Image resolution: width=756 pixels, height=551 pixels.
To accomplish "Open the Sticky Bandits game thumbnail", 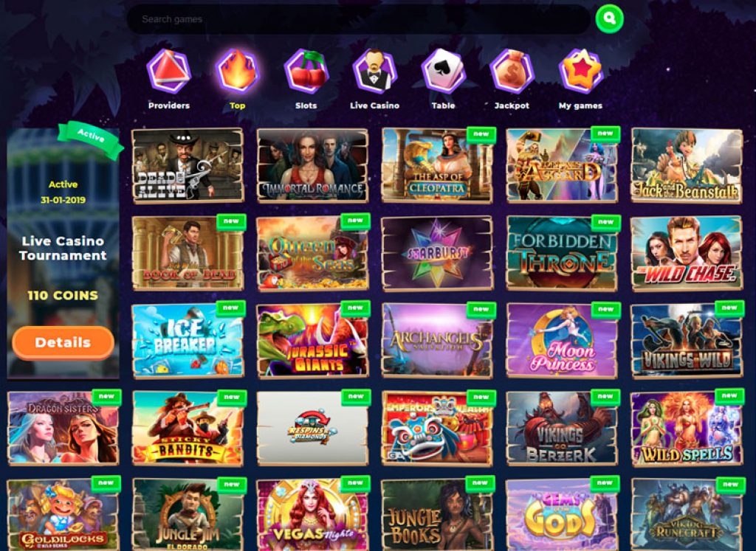I will [188, 428].
